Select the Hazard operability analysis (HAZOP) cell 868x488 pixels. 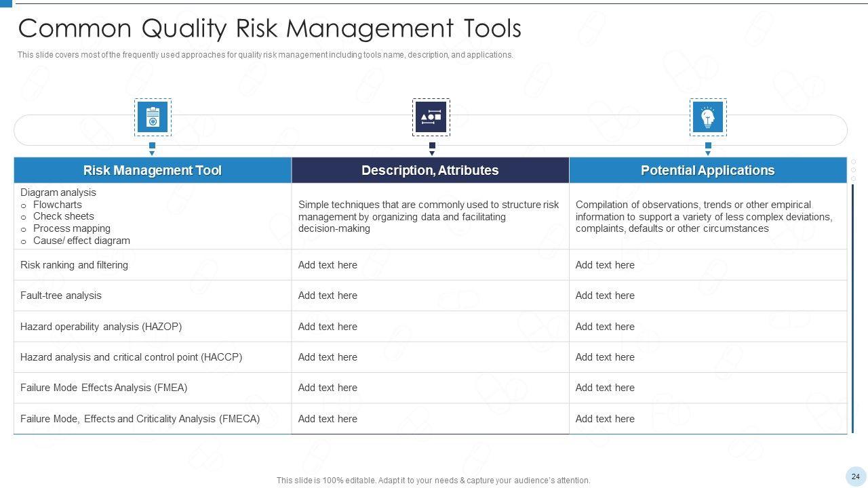[x=101, y=327]
